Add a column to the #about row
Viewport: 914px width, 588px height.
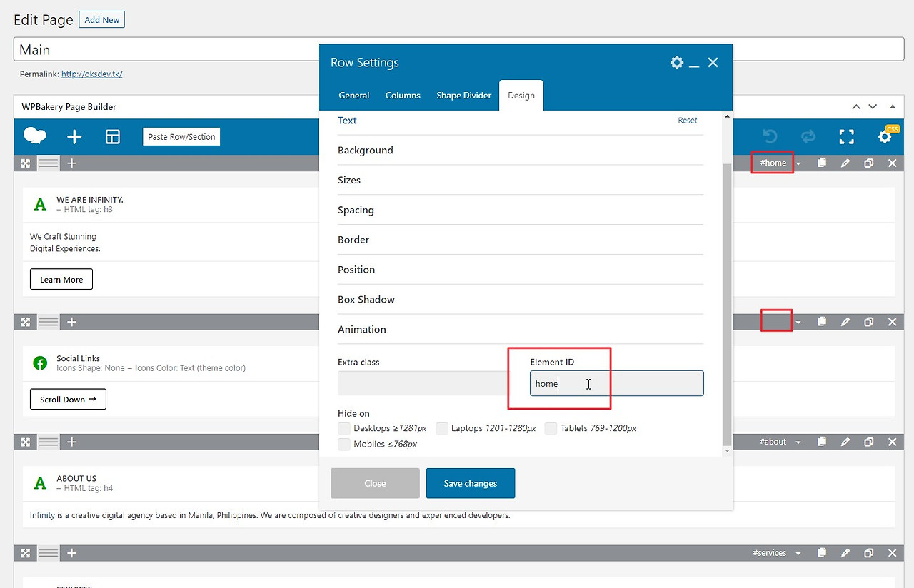point(72,442)
